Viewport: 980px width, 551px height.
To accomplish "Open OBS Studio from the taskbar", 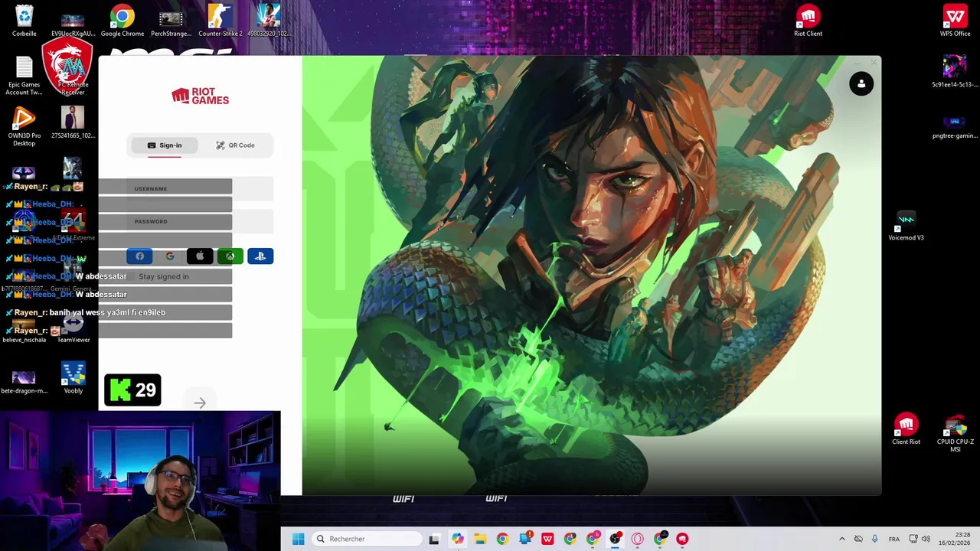I will [x=615, y=539].
